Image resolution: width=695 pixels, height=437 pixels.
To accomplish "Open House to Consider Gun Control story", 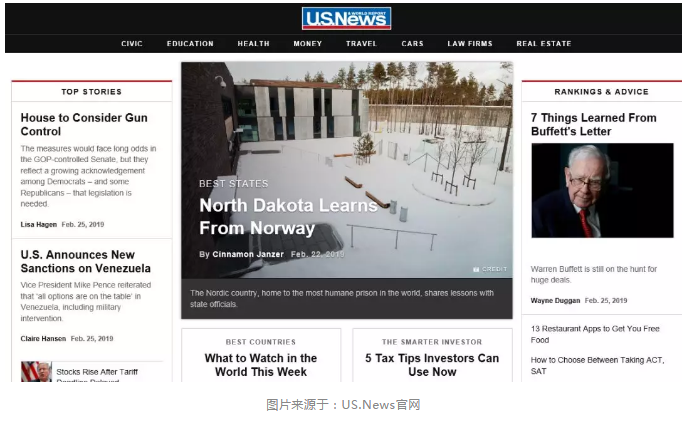I will 84,125.
